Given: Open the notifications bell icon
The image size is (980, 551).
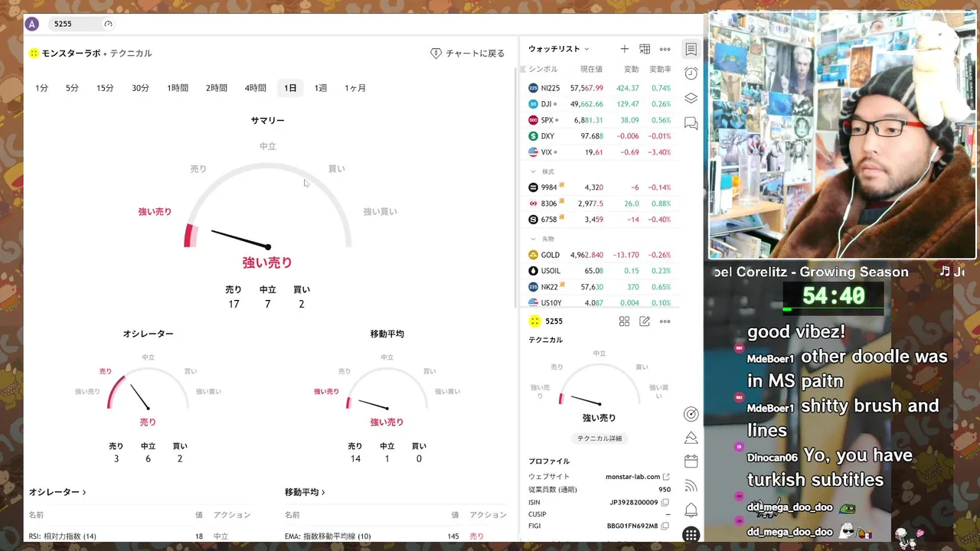Looking at the screenshot, I should click(x=691, y=510).
